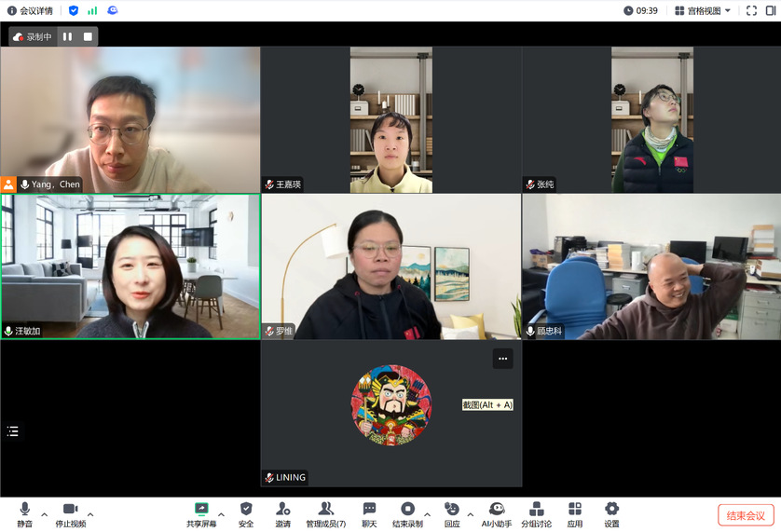Image resolution: width=781 pixels, height=532 pixels.
Task: Open 邀请 to invite participants
Action: coord(283,513)
